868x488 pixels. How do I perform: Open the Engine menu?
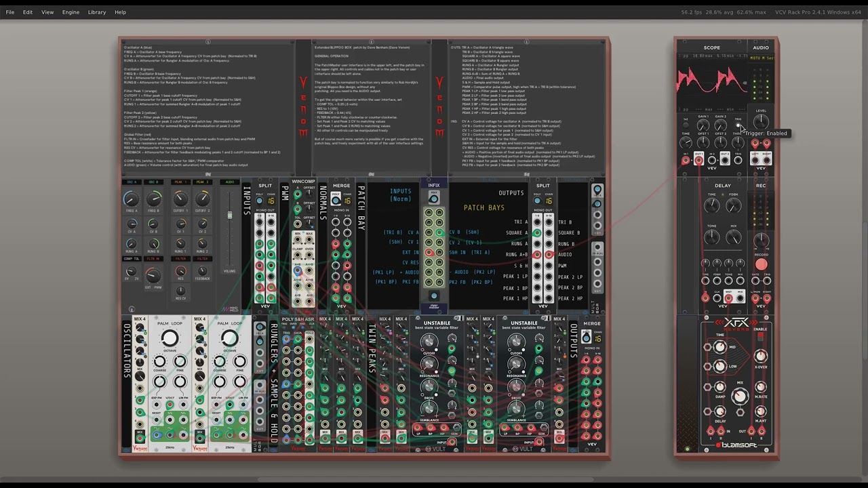(71, 12)
